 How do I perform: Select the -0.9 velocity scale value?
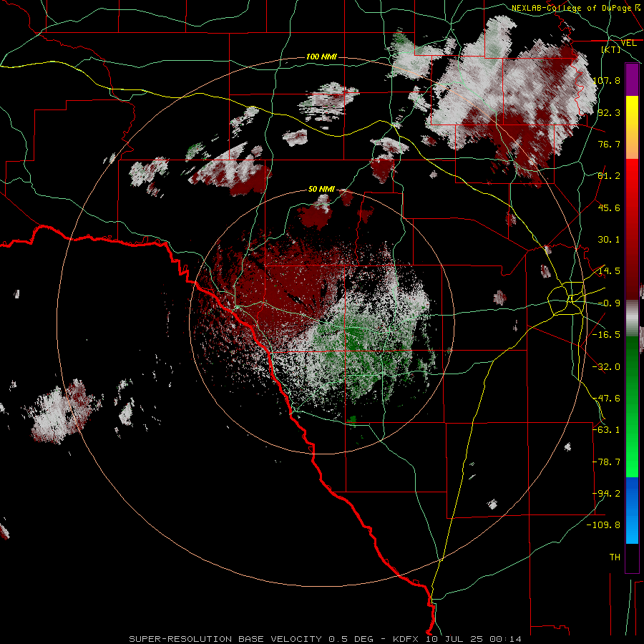[609, 303]
